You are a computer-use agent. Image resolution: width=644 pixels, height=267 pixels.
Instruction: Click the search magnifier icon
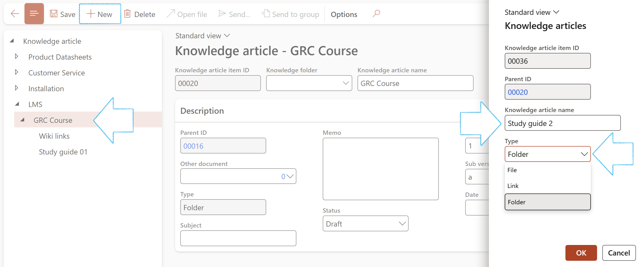[x=376, y=13]
